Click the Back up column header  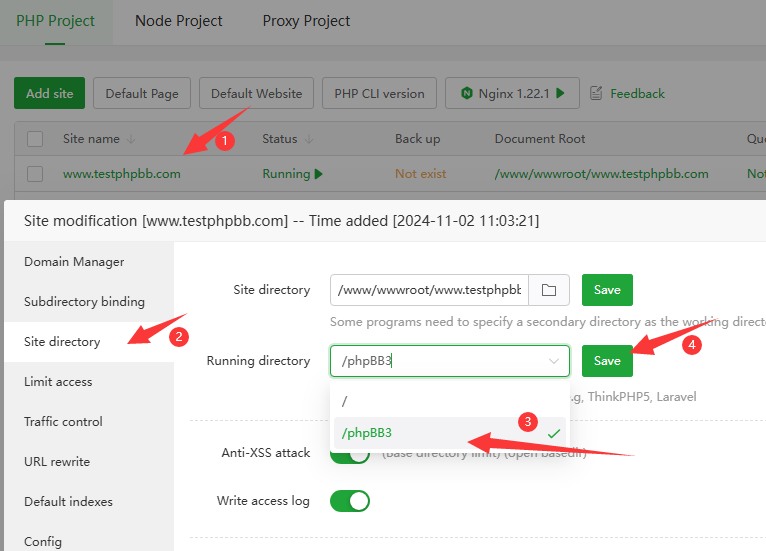(x=418, y=139)
